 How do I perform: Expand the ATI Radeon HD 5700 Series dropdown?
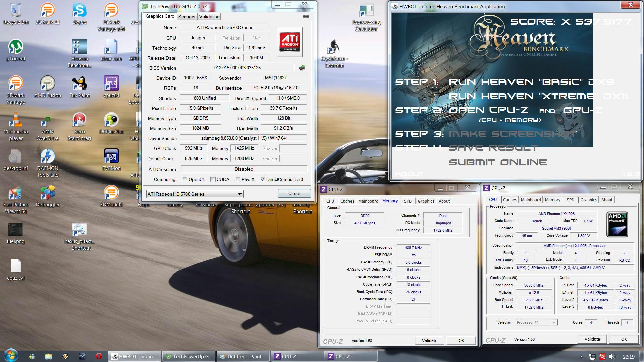click(195, 194)
